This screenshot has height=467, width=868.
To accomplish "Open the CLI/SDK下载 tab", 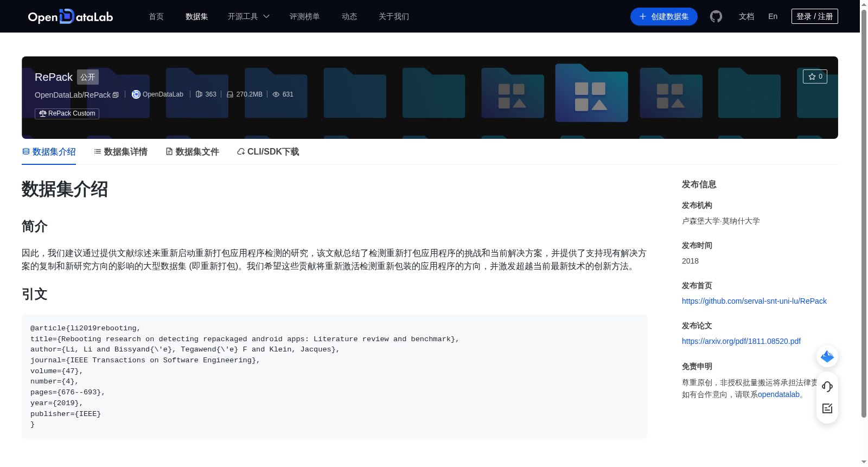I will [x=268, y=152].
